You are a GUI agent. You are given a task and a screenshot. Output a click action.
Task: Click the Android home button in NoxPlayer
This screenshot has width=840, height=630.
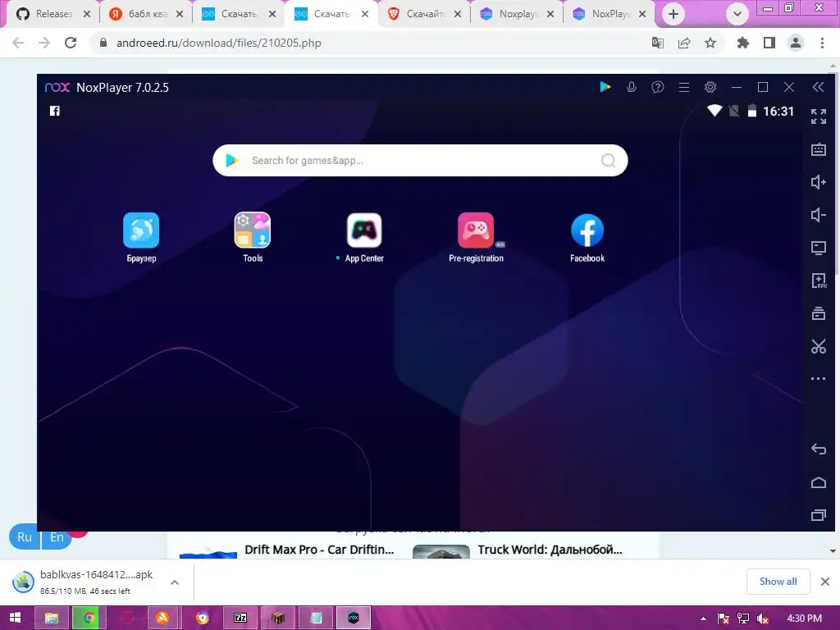818,482
